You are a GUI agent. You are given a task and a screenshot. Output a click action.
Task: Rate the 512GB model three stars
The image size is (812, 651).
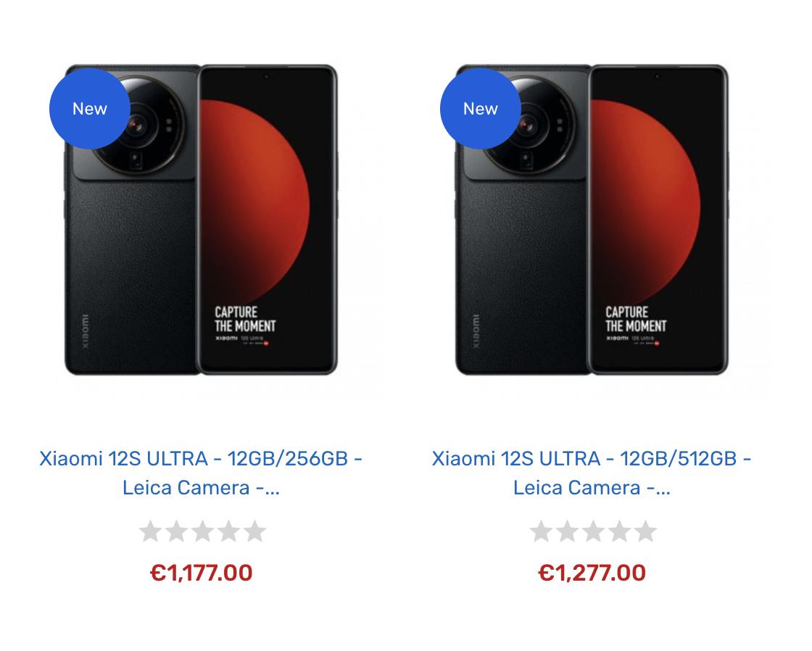[594, 531]
